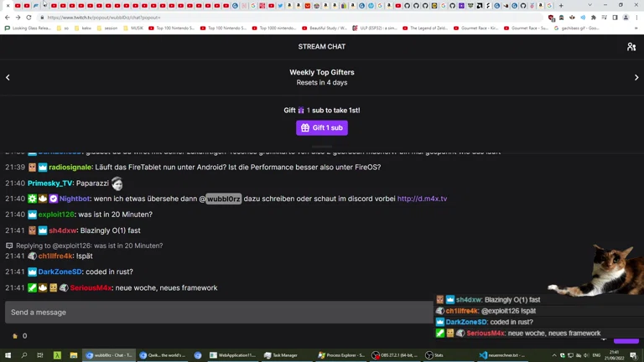Open 'gachibass gif - Goo...' bookmark
The height and width of the screenshot is (362, 644).
(577, 28)
